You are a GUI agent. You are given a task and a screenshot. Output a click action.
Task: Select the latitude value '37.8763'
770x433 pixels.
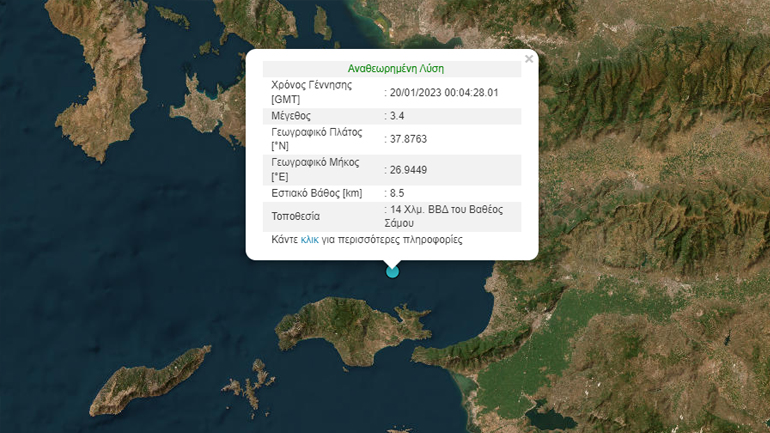[408, 139]
